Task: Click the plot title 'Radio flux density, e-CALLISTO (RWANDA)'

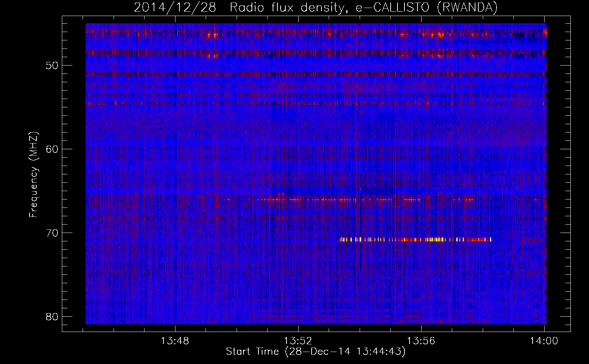Action: click(x=364, y=8)
